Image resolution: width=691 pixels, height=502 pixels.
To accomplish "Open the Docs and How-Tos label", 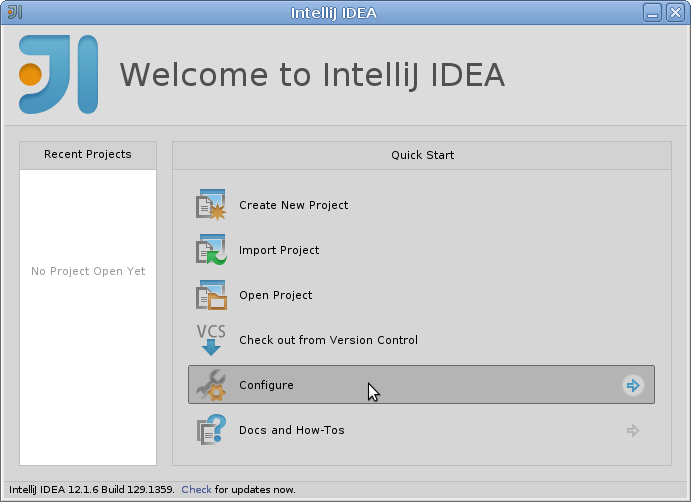I will point(292,430).
